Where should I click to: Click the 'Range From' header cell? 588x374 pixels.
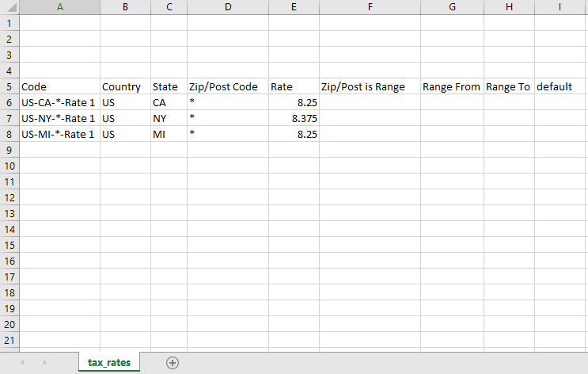tap(452, 86)
